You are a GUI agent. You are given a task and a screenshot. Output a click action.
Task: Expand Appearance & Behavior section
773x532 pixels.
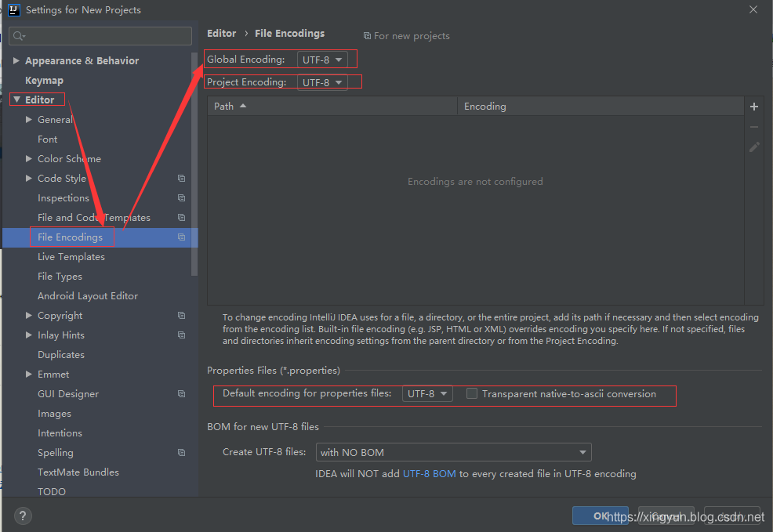[x=16, y=60]
